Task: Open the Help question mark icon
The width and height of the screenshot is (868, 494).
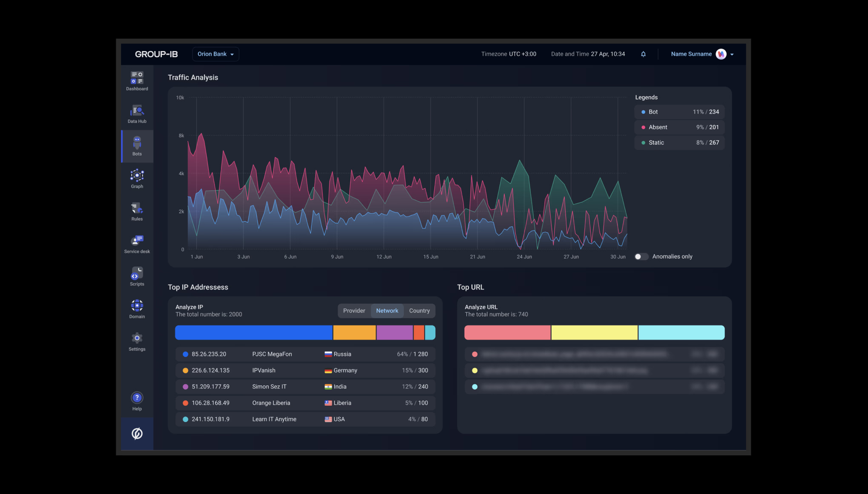Action: pyautogui.click(x=137, y=398)
